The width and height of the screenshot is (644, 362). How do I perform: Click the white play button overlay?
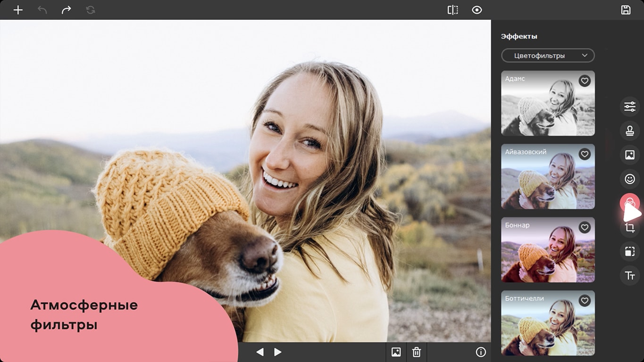tap(631, 213)
